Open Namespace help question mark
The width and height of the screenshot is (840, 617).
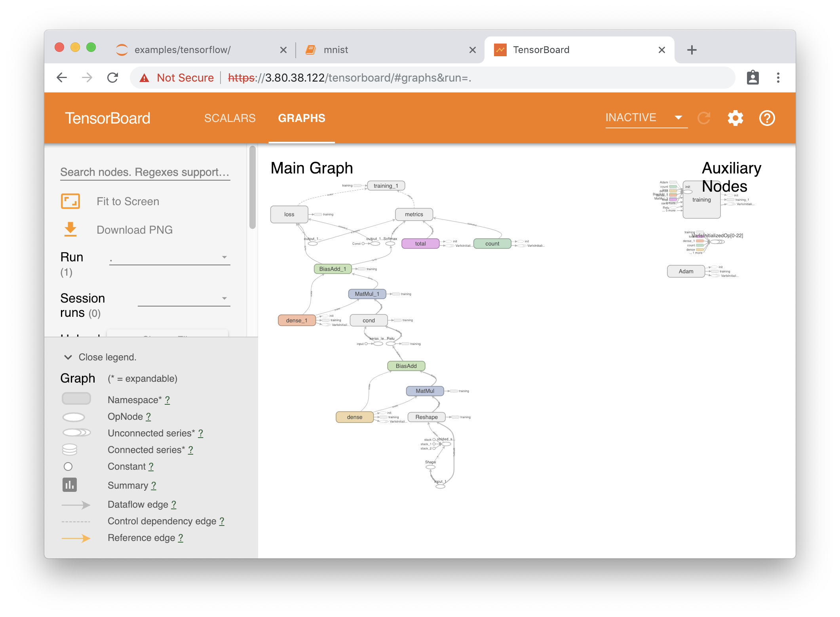point(167,400)
